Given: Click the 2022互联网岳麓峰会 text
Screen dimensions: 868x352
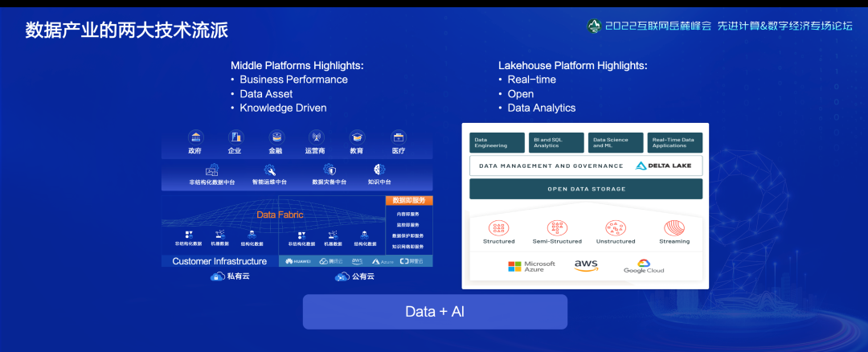Looking at the screenshot, I should [x=658, y=26].
